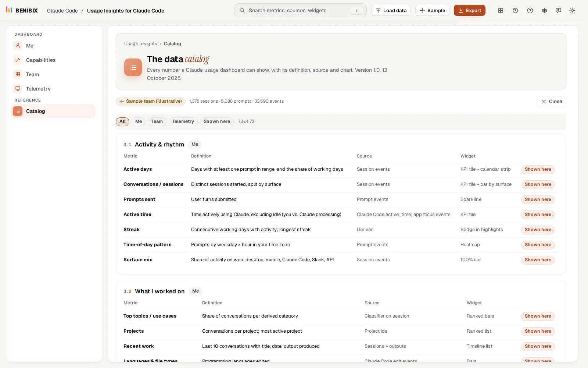588x368 pixels.
Task: Select the All filter chip
Action: click(122, 121)
